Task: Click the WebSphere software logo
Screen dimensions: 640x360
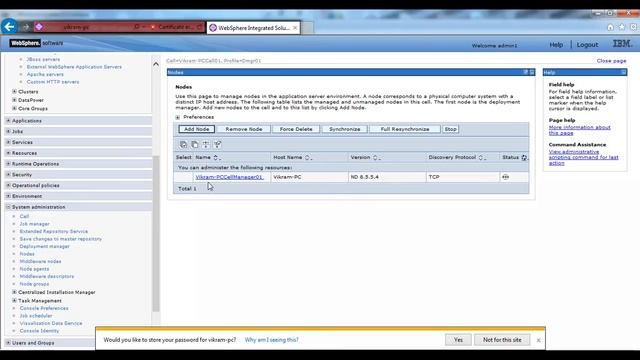Action: (x=36, y=43)
